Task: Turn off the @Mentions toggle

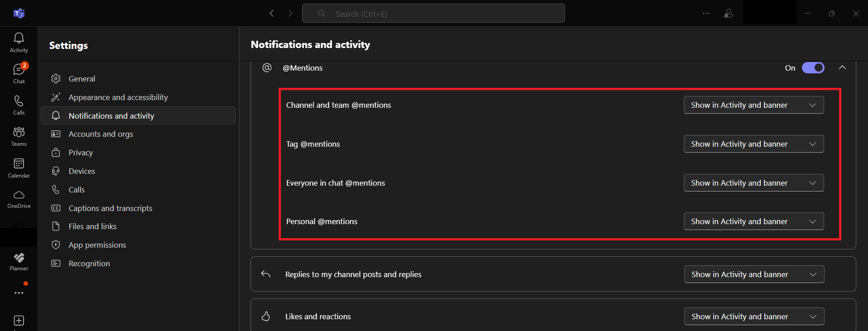Action: pos(813,67)
